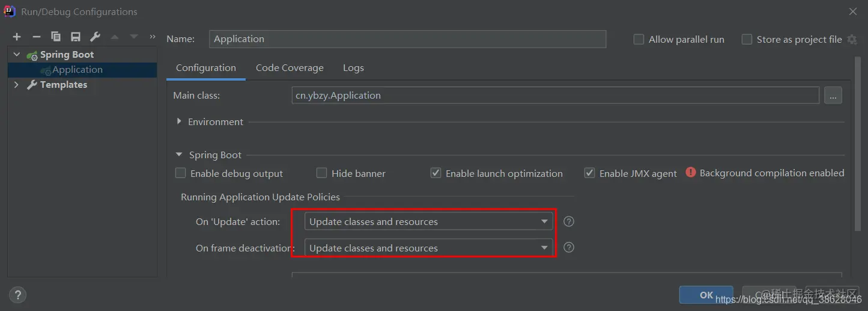The width and height of the screenshot is (868, 311).
Task: Open the On frame deactivation dropdown
Action: 428,248
